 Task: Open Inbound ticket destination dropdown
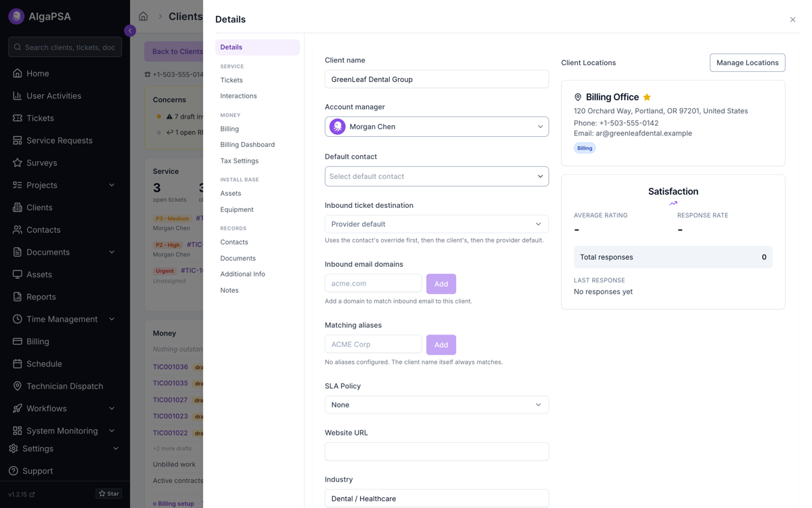pos(436,224)
